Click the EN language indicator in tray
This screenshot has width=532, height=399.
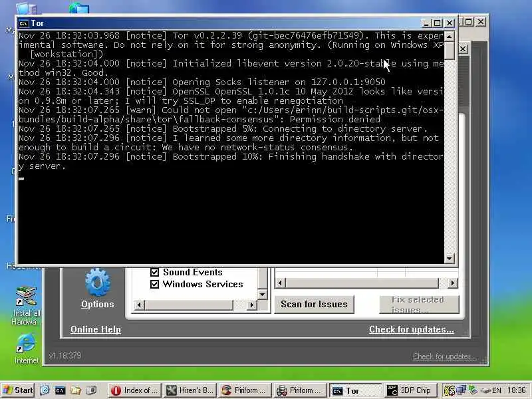[496, 390]
